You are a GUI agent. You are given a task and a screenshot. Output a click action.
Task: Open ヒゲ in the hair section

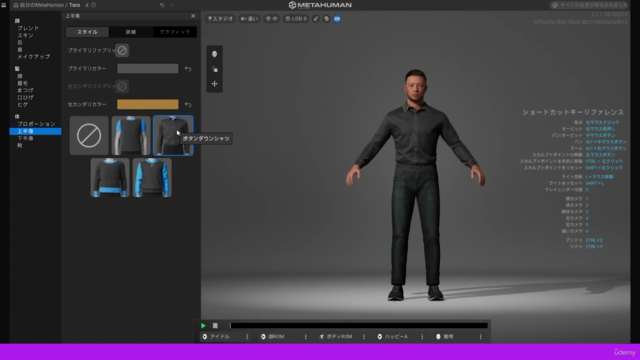click(22, 105)
